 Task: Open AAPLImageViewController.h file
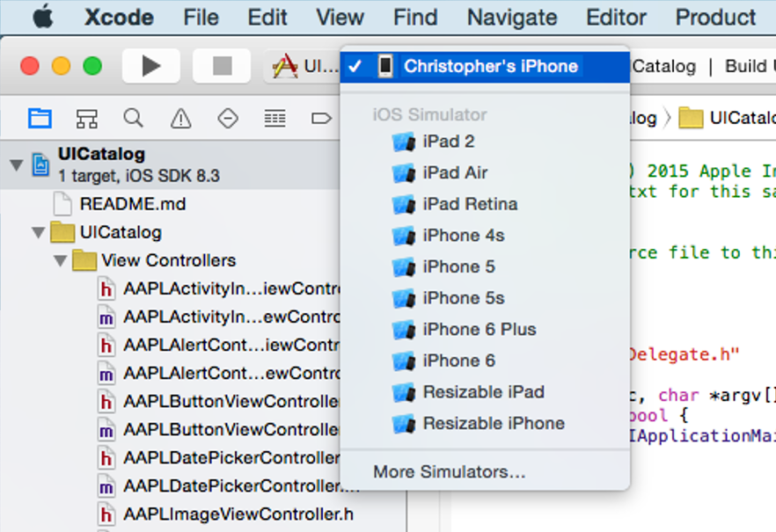[225, 514]
